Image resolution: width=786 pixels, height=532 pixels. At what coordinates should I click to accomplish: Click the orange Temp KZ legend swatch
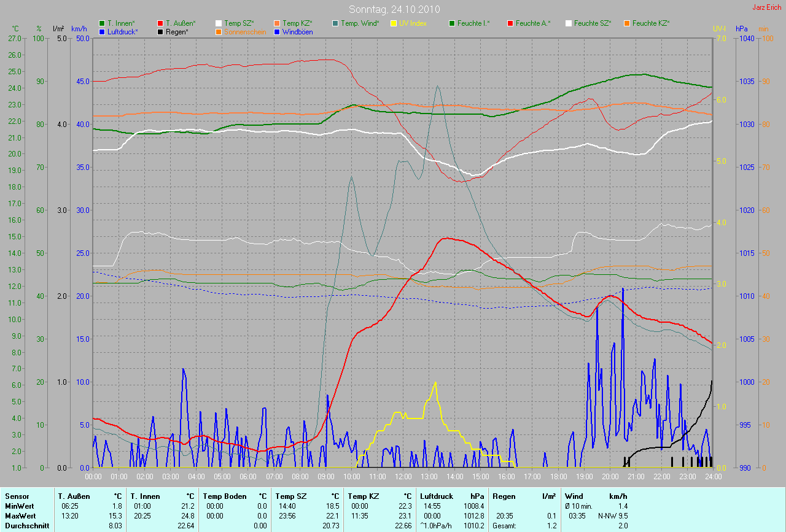277,23
